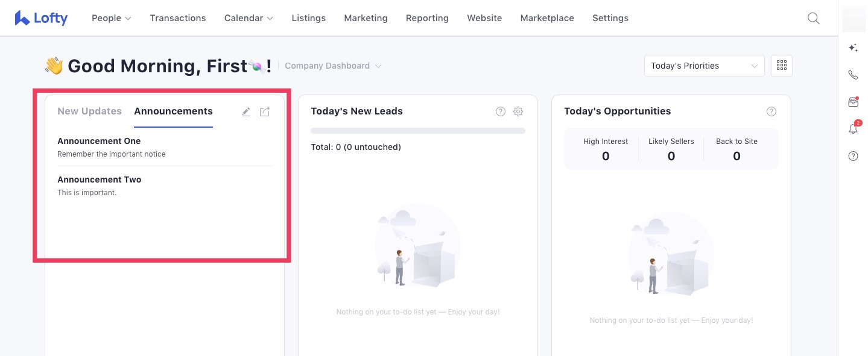Expand the Calendar menu

coord(249,18)
